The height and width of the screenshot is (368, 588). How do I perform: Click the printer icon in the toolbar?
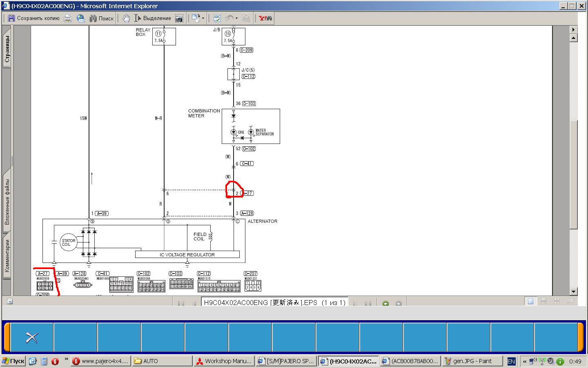click(68, 18)
